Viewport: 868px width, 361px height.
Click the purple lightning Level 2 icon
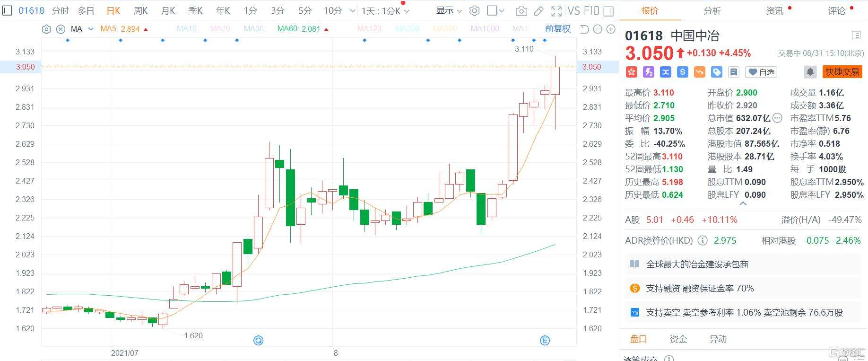649,72
